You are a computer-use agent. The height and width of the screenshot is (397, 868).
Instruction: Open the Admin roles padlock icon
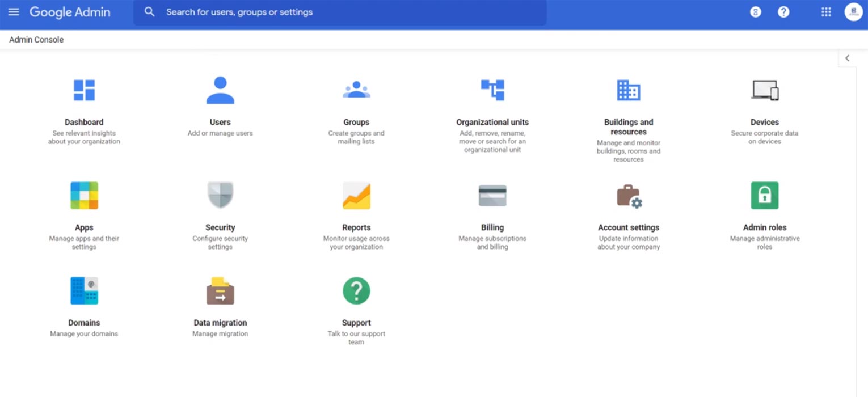(x=765, y=196)
